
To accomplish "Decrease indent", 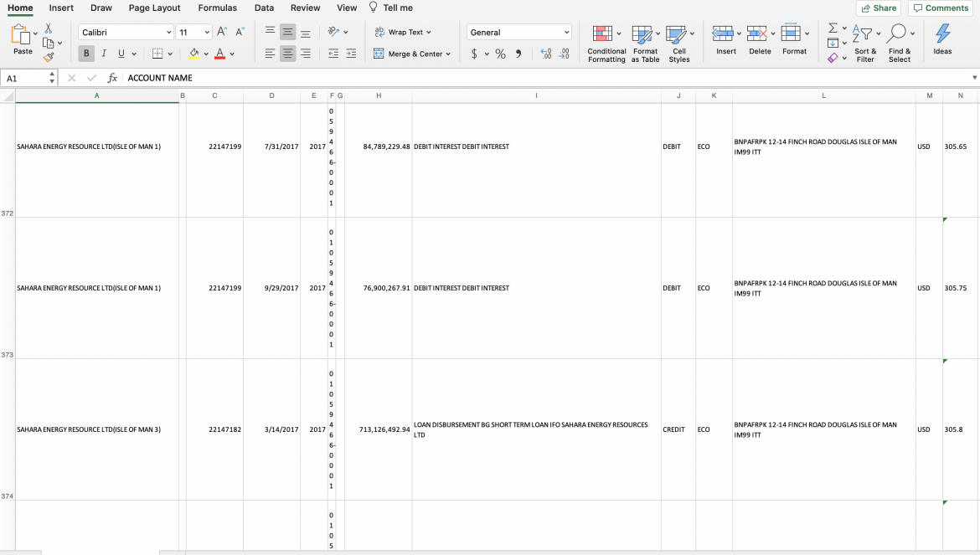I will 333,54.
